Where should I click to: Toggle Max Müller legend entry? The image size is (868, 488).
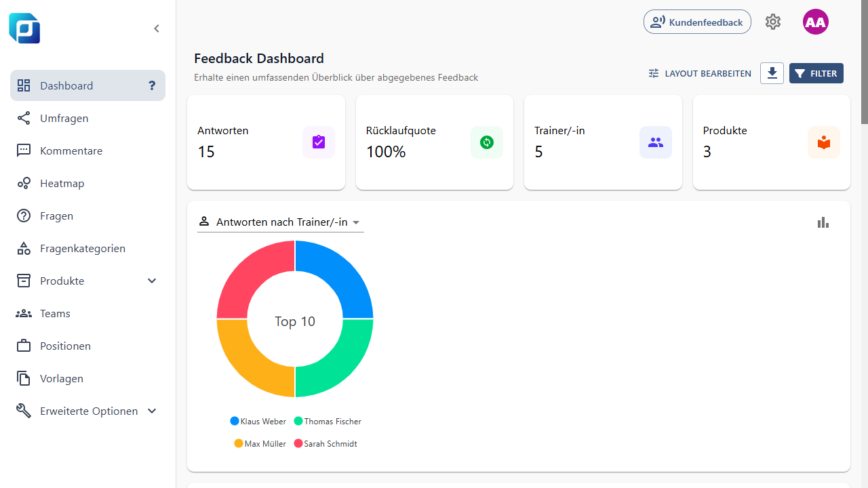point(260,443)
